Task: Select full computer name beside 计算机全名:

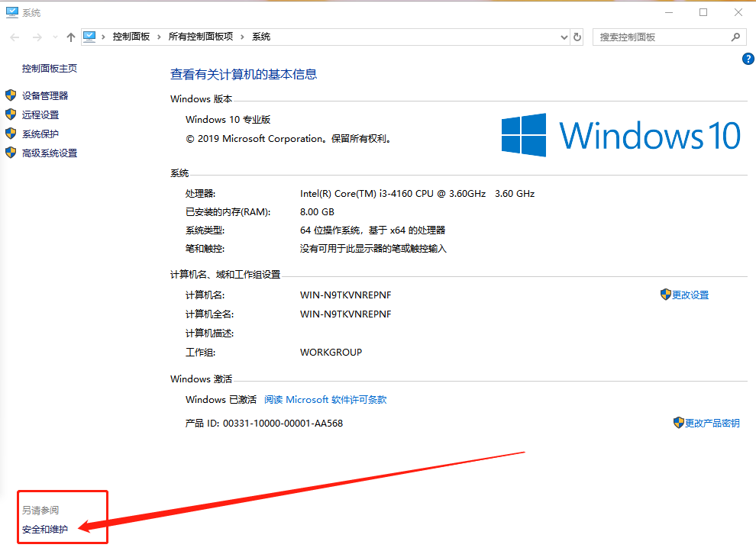Action: (346, 314)
